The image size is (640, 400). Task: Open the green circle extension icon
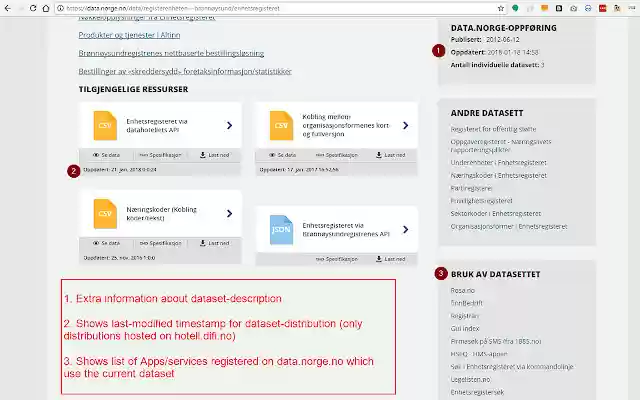(516, 8)
